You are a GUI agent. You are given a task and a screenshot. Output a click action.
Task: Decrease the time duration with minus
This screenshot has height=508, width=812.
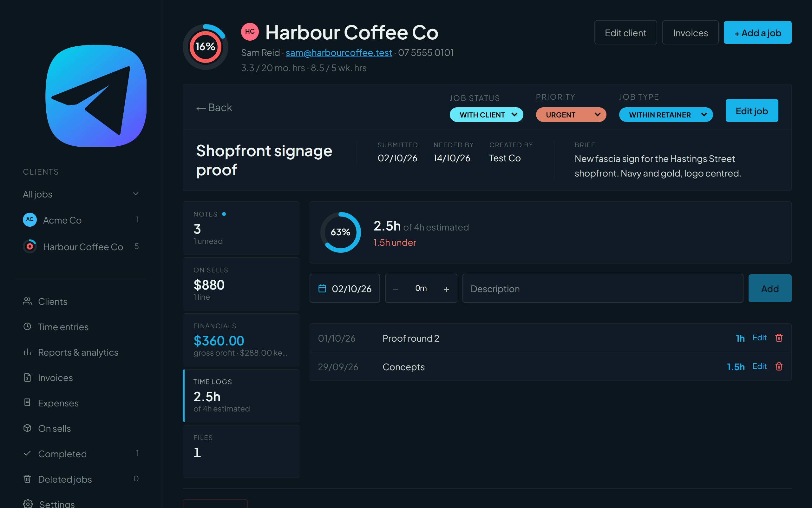396,289
